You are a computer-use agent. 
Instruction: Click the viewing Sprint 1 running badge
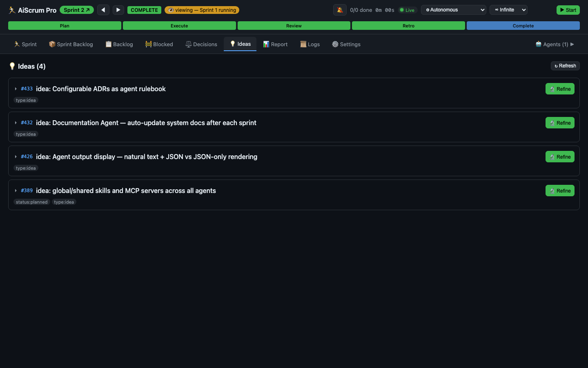pos(202,10)
